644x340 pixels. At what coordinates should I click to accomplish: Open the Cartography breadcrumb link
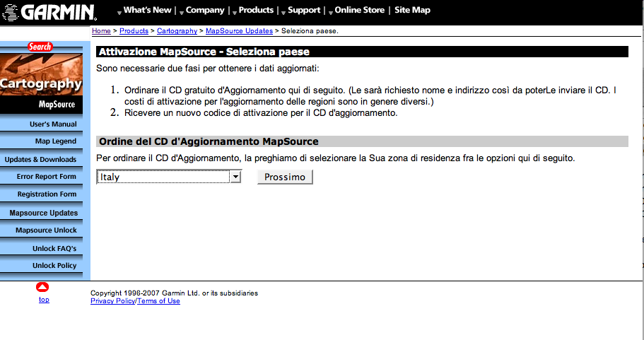click(177, 31)
